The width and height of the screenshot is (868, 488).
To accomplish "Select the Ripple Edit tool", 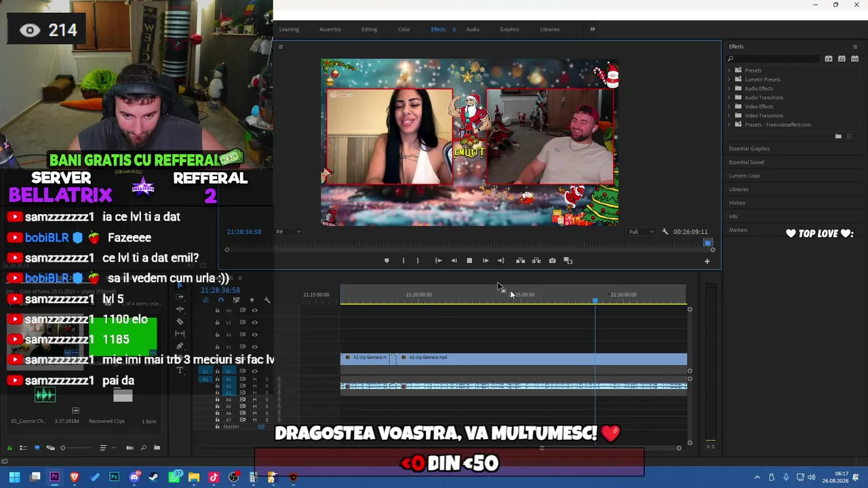I will [x=180, y=309].
